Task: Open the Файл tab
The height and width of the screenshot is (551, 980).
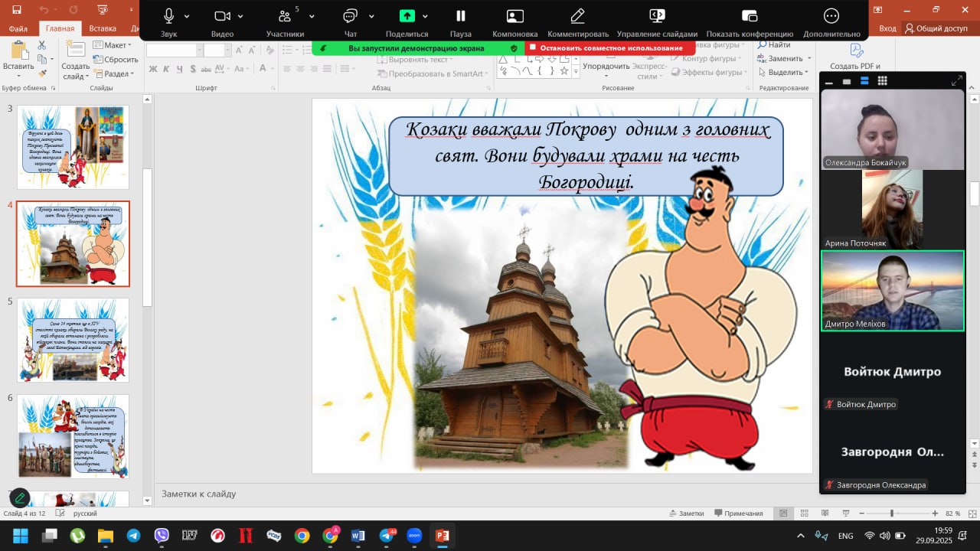Action: [18, 28]
